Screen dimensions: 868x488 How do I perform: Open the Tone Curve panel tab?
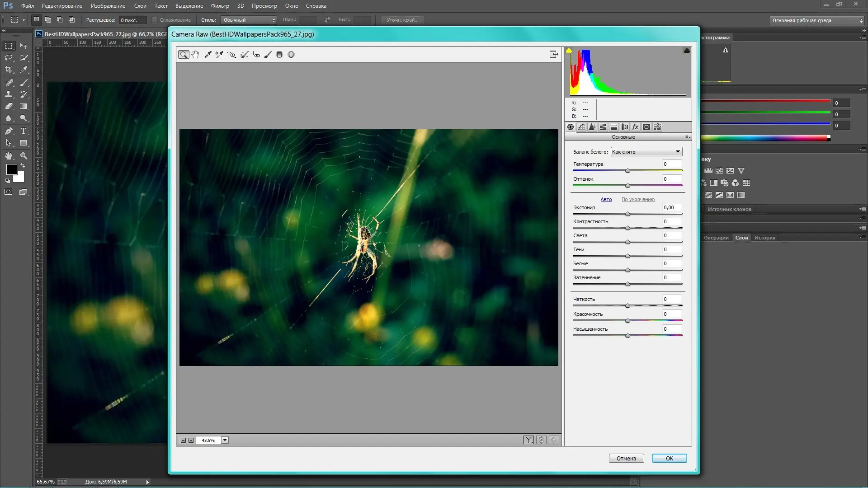click(x=581, y=127)
